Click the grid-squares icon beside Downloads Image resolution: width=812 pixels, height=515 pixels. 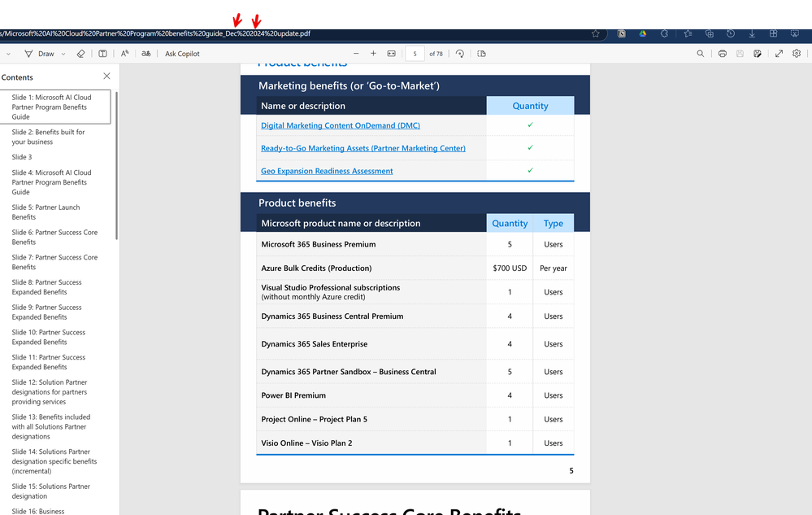(773, 33)
